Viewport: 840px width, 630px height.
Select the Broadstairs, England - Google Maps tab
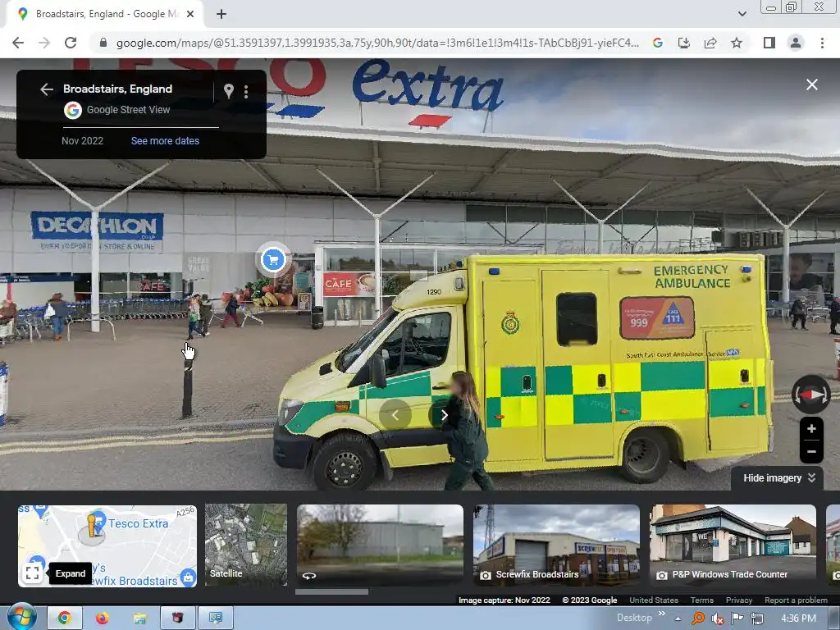click(x=105, y=15)
